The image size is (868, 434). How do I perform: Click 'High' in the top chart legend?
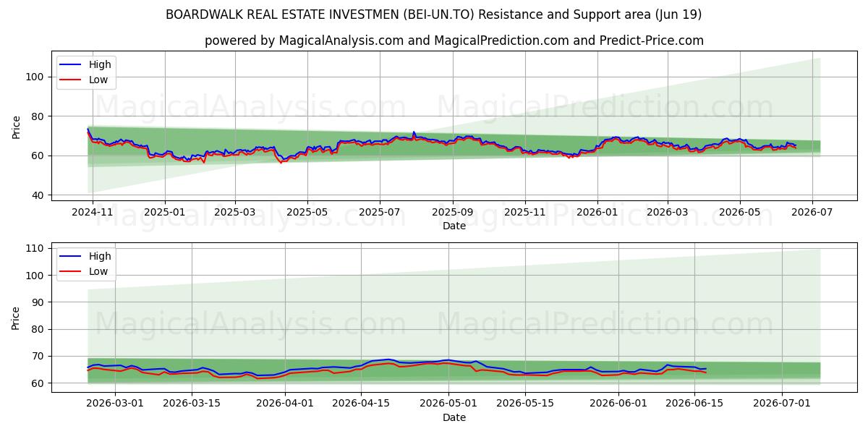tap(100, 64)
